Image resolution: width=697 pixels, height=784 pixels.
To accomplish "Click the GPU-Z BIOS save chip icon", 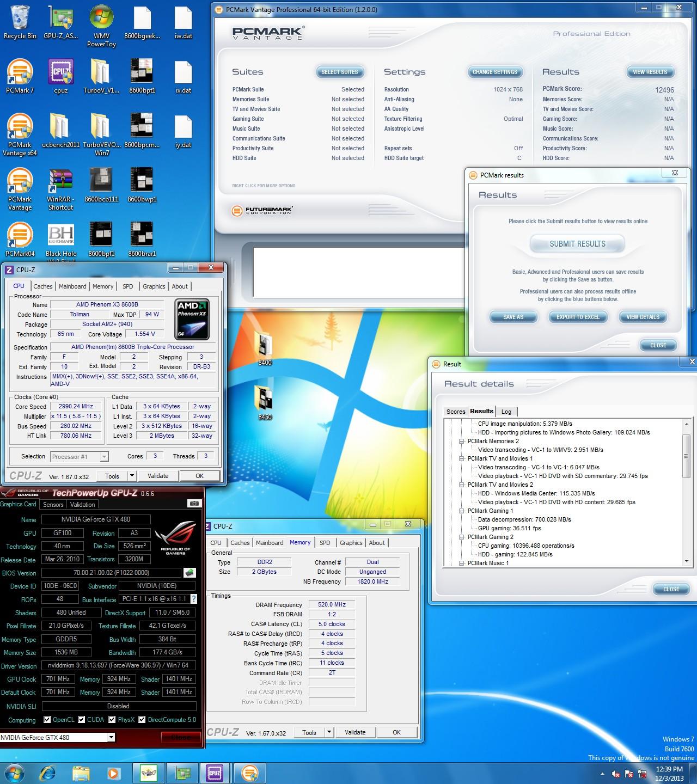I will click(189, 573).
